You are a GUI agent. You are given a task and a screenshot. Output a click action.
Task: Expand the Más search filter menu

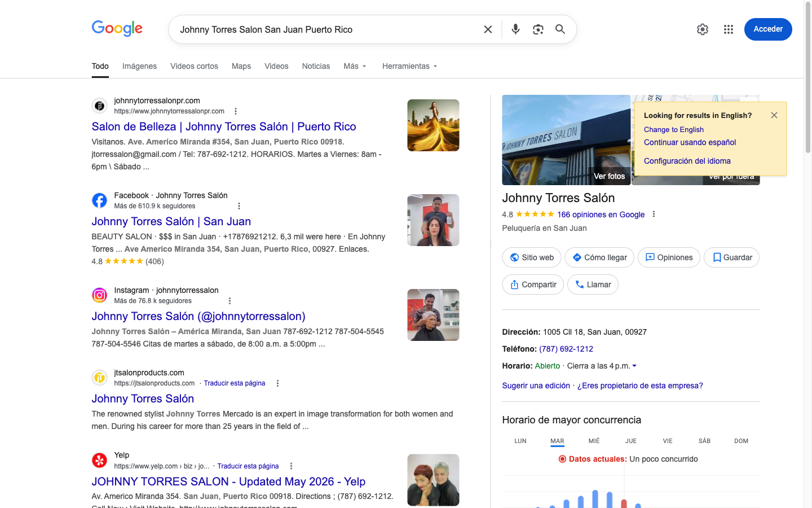tap(355, 66)
